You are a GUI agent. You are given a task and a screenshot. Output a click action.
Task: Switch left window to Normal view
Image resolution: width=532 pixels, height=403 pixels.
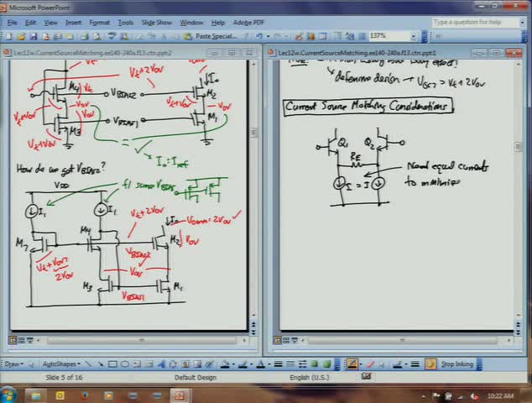click(13, 340)
